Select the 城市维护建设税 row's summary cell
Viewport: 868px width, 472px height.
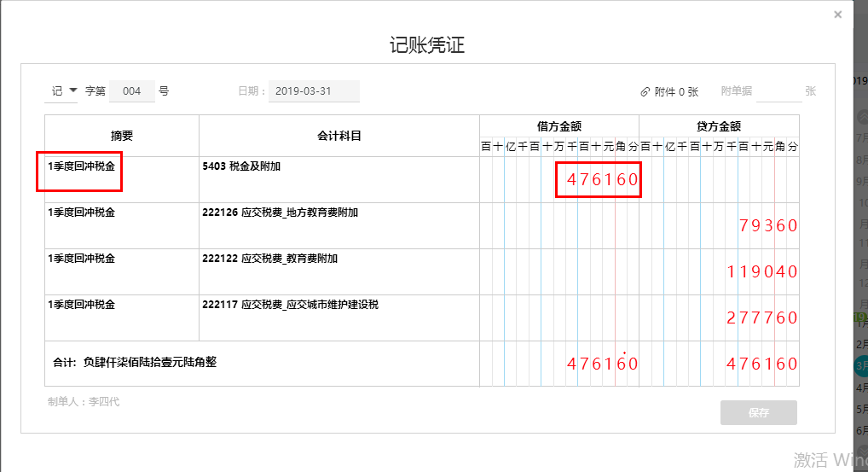click(x=122, y=318)
